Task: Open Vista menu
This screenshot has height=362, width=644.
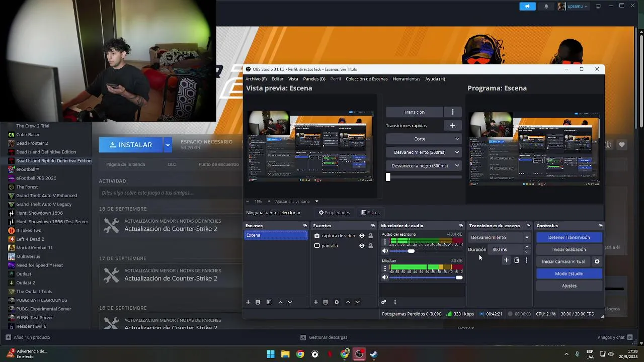Action: click(293, 79)
